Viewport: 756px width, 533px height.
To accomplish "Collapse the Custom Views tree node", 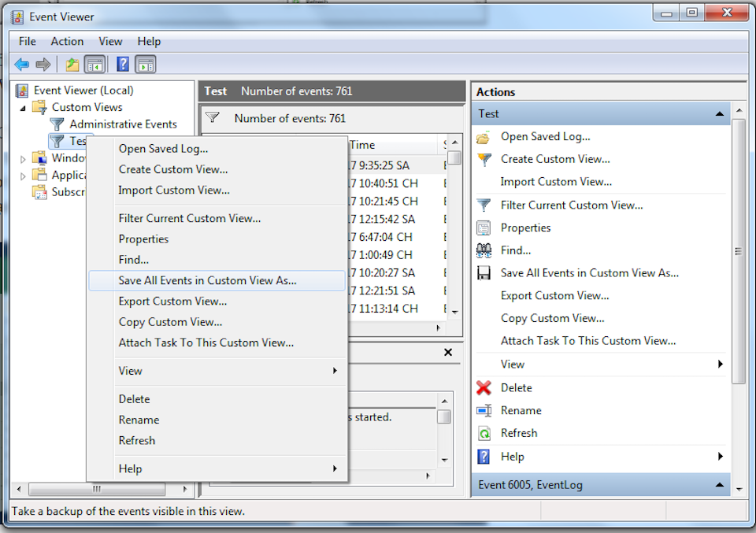I will click(23, 109).
